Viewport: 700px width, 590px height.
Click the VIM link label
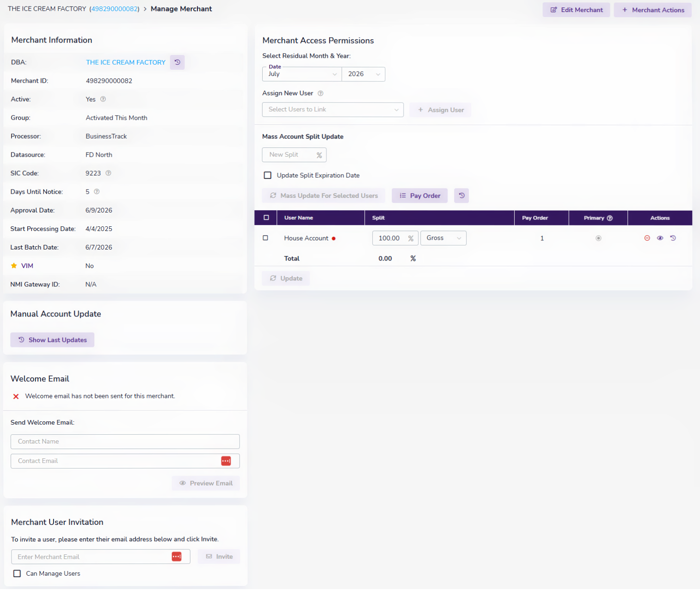point(27,266)
